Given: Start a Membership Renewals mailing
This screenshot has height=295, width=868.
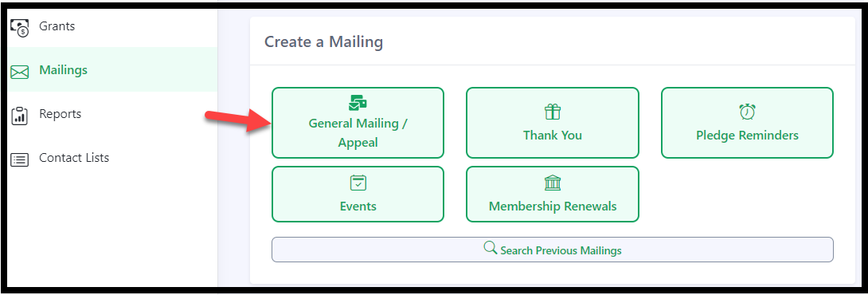Looking at the screenshot, I should pyautogui.click(x=553, y=194).
